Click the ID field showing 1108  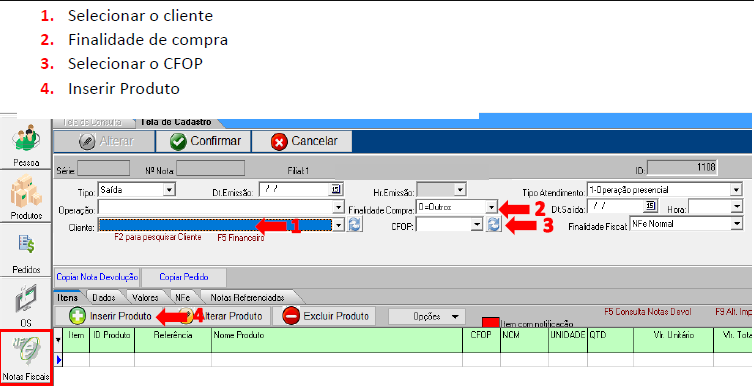[682, 167]
